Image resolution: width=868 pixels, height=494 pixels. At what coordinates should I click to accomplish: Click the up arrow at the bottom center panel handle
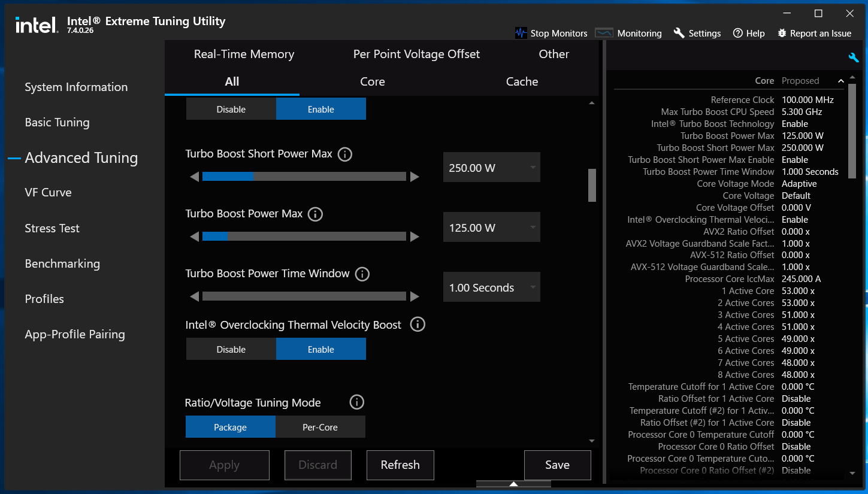click(513, 484)
